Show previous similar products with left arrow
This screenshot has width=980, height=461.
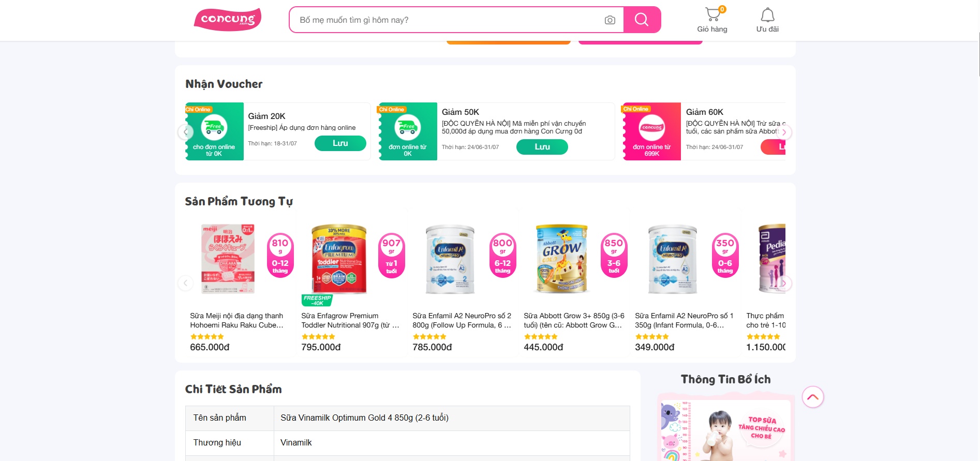tap(185, 283)
